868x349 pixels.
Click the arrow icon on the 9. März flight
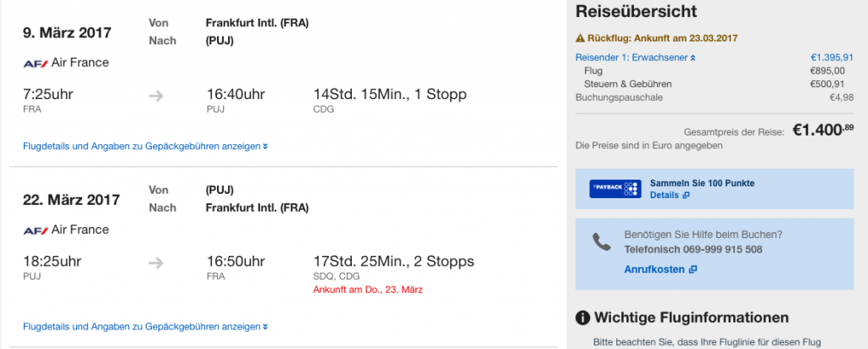[156, 96]
